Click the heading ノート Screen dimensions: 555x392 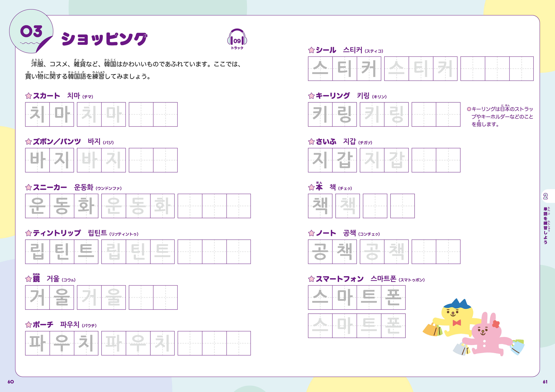click(x=326, y=233)
